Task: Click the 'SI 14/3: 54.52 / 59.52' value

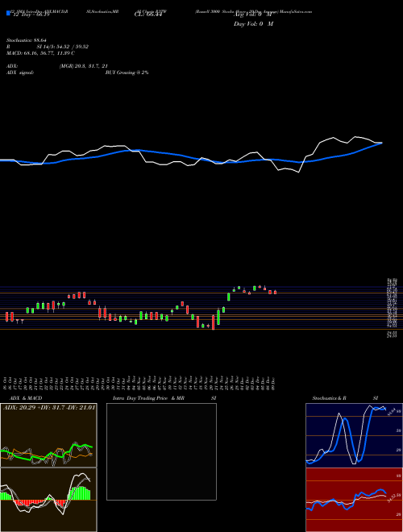Action: click(63, 47)
